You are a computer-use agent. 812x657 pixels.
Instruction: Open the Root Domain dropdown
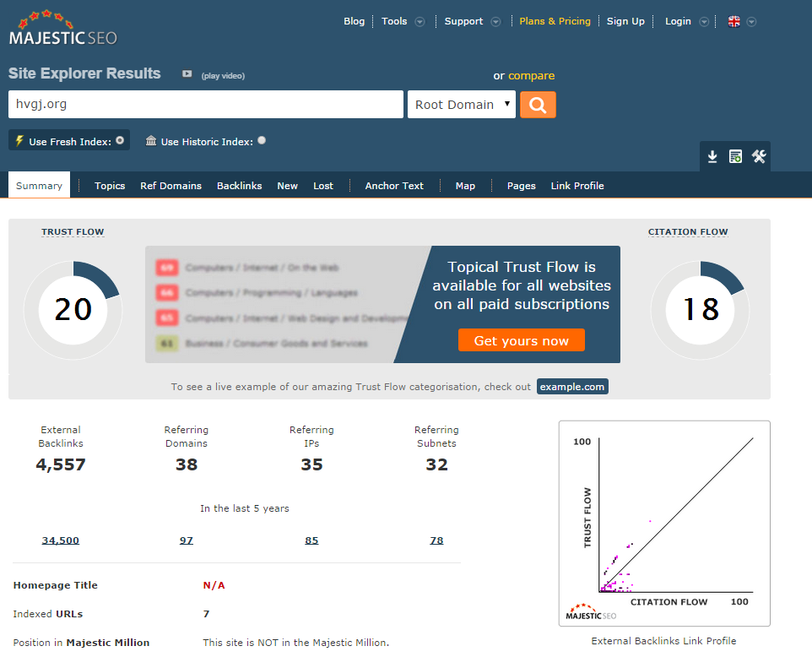[x=462, y=105]
